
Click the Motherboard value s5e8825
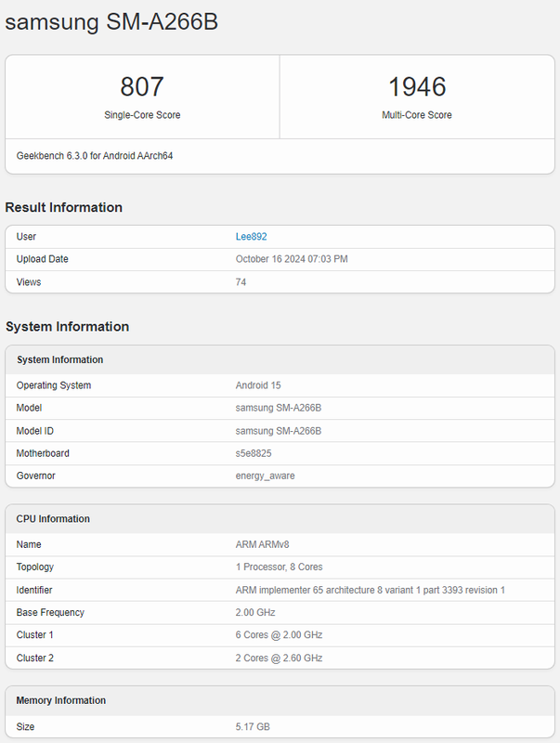tap(254, 453)
